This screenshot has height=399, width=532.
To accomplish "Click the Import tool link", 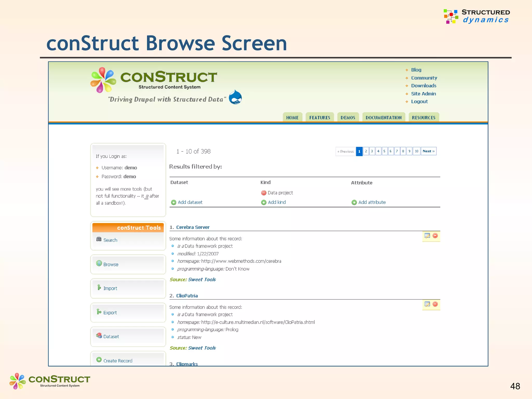I will point(110,288).
